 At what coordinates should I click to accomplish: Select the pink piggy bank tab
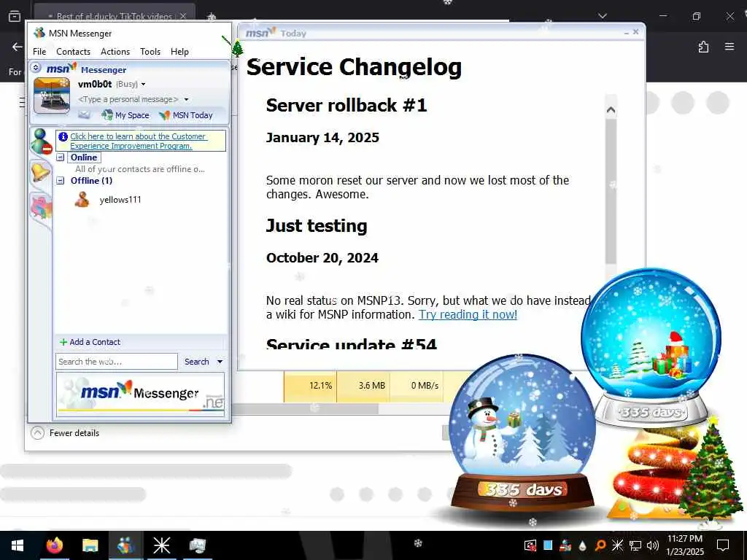pos(41,208)
